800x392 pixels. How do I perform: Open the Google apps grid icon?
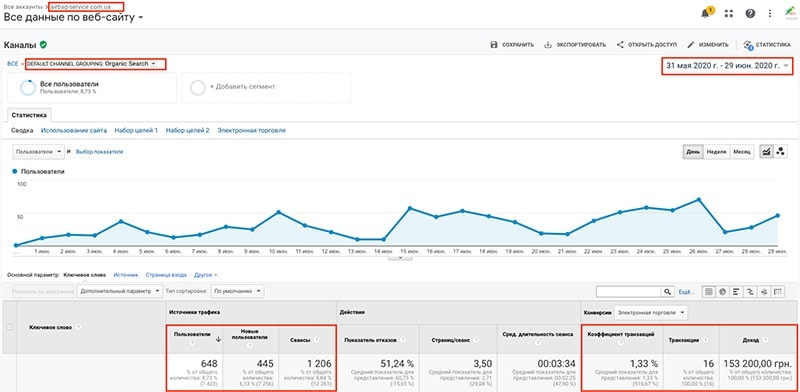pyautogui.click(x=729, y=14)
